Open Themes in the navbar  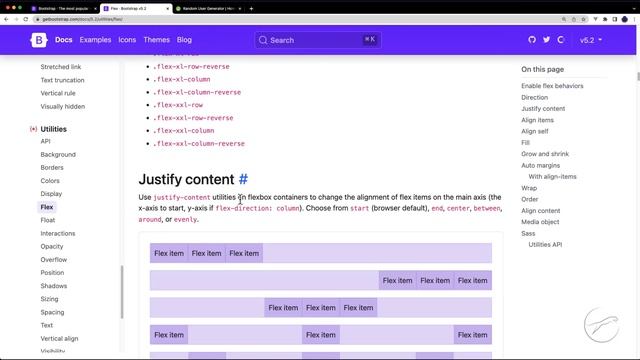pos(156,40)
